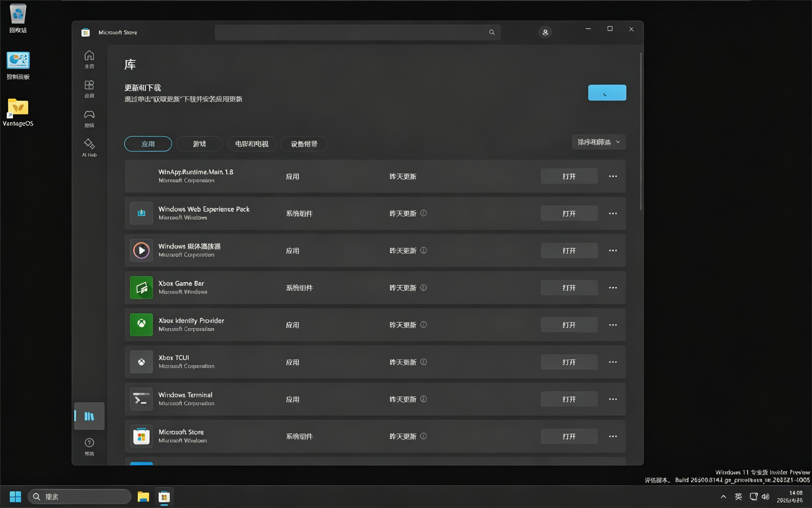Open File Explorer from the taskbar
Image resolution: width=812 pixels, height=508 pixels.
[143, 497]
